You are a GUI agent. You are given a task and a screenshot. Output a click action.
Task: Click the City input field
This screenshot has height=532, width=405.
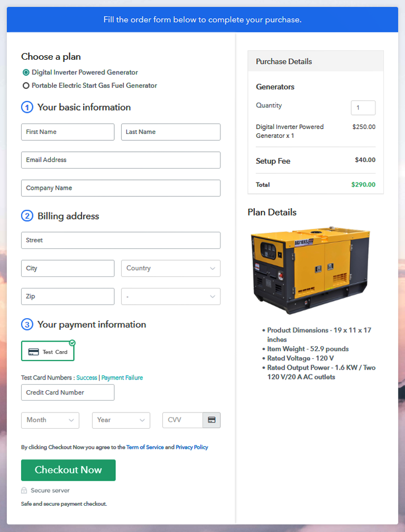pyautogui.click(x=68, y=269)
